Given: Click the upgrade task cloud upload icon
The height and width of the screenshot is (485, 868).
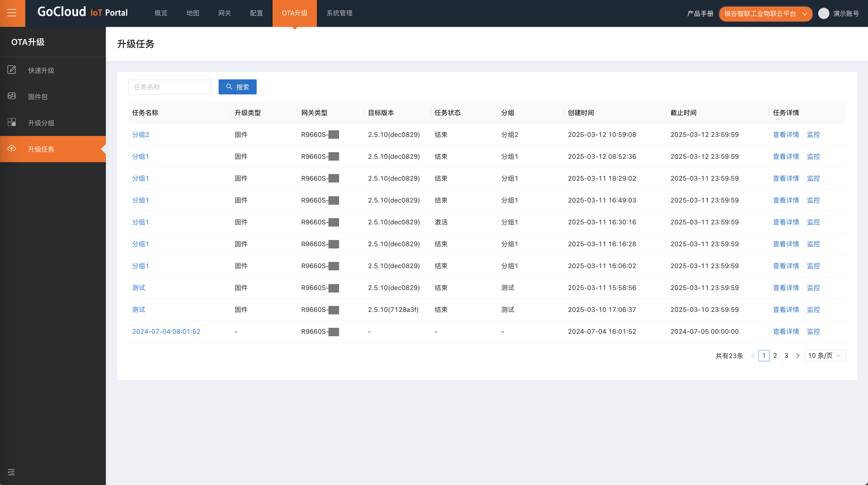Looking at the screenshot, I should click(x=12, y=148).
